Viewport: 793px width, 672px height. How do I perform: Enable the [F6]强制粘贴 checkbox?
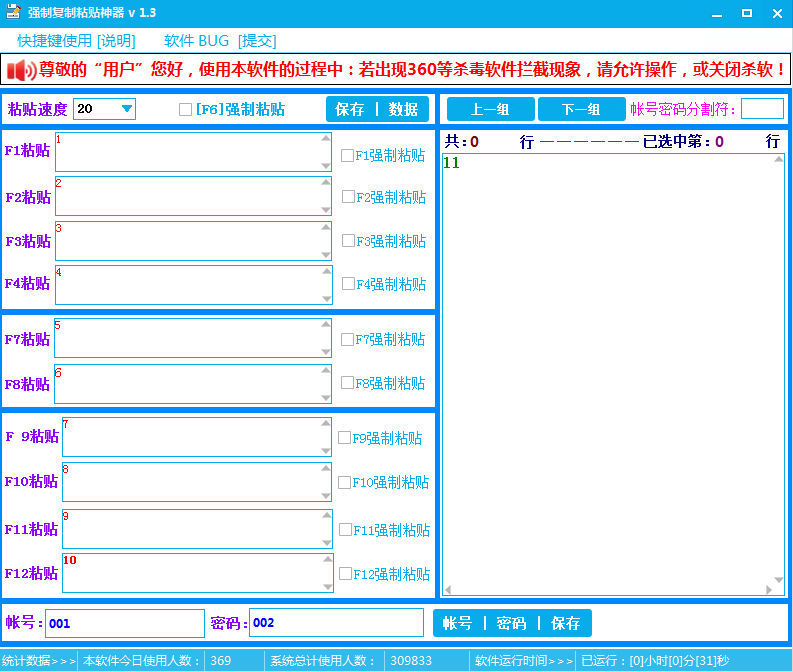tap(185, 110)
